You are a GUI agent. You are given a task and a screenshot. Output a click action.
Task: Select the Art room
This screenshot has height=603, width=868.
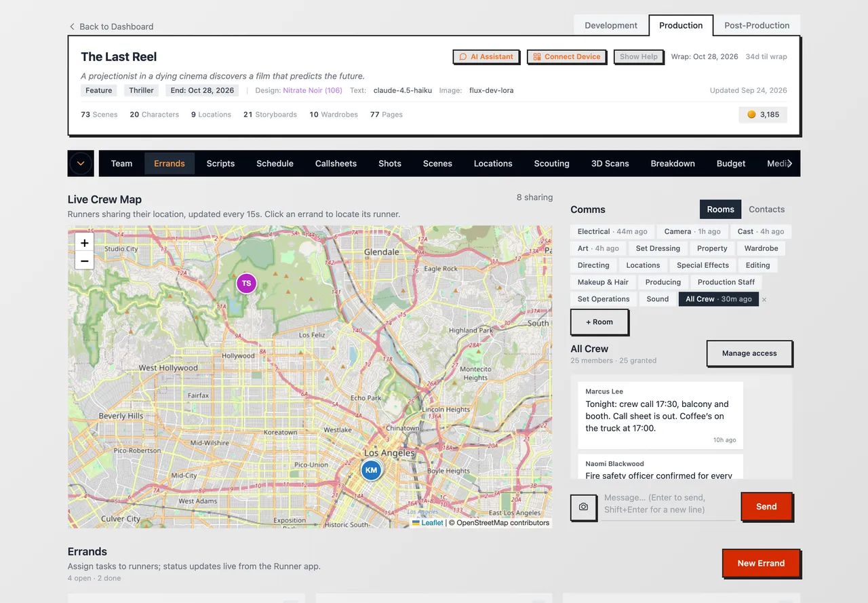pos(598,248)
